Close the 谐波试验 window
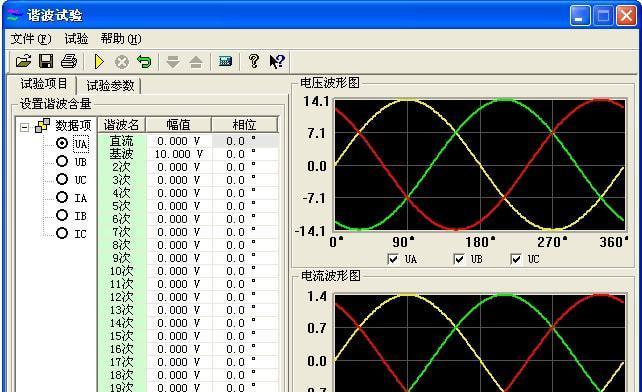Screen dimensions: 642x392 pos(626,16)
